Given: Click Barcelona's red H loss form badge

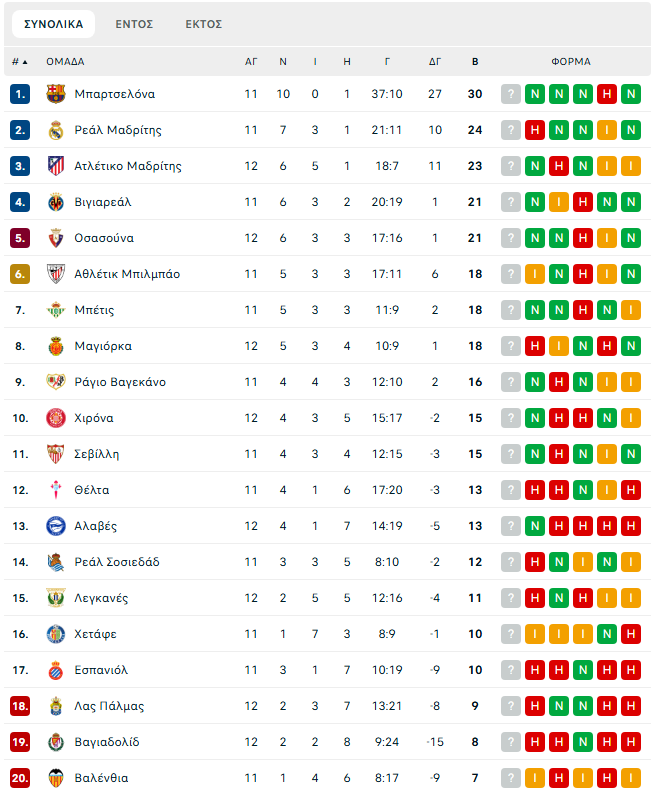Looking at the screenshot, I should [x=607, y=94].
